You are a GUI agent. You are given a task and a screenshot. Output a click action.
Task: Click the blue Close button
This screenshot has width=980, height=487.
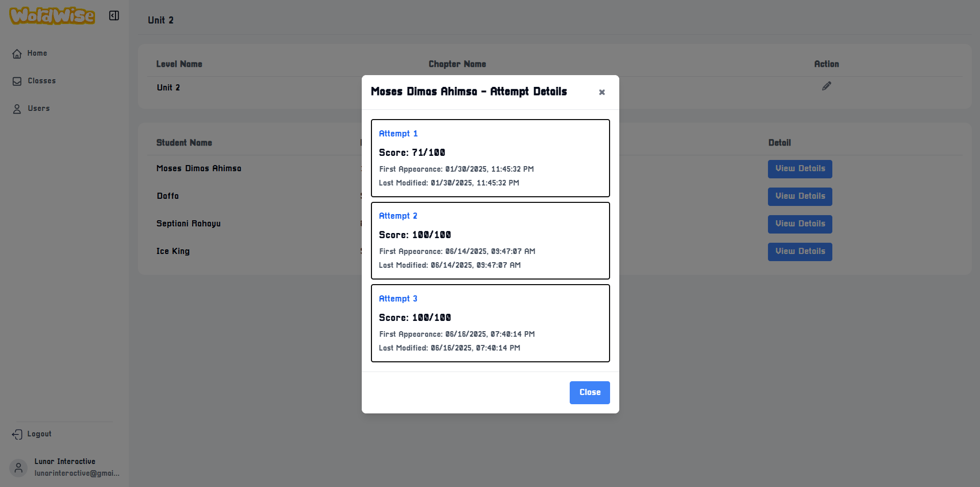(x=590, y=392)
